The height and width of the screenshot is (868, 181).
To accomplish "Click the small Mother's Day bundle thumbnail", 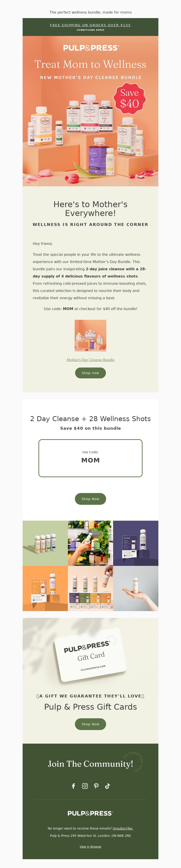I will pos(90,336).
